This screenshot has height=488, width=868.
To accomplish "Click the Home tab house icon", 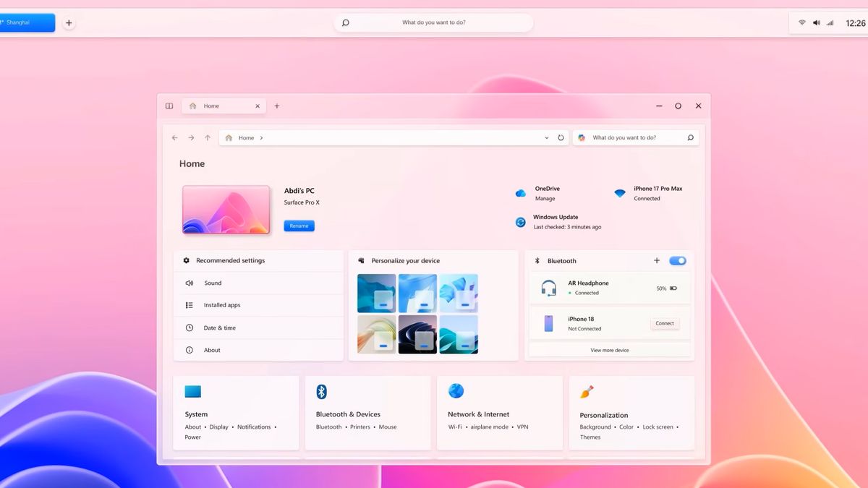I will pyautogui.click(x=192, y=106).
